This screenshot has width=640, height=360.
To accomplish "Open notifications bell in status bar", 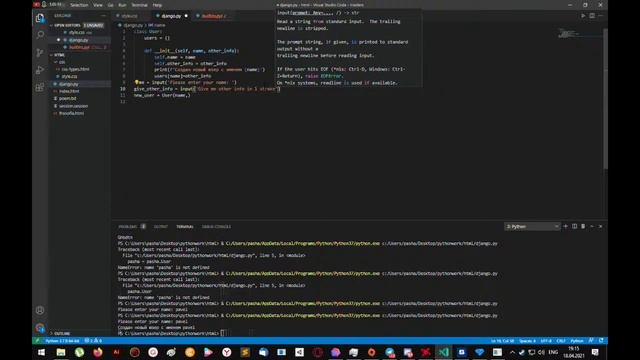I will pyautogui.click(x=601, y=340).
